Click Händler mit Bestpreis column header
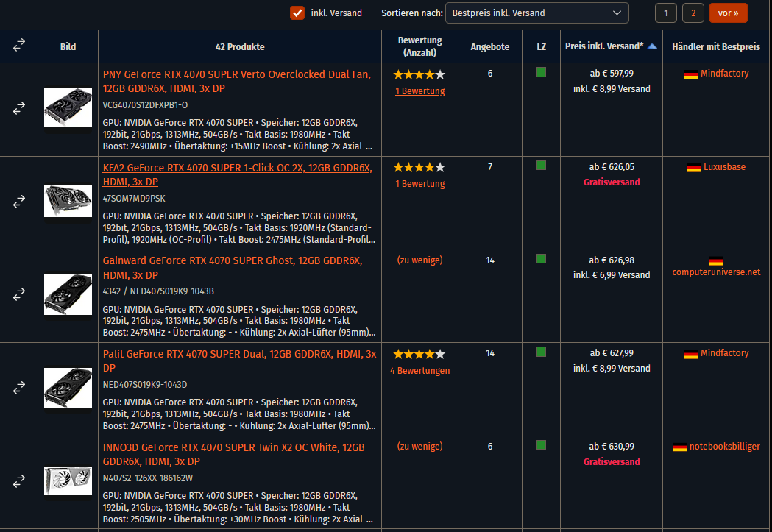The width and height of the screenshot is (772, 532). tap(716, 47)
